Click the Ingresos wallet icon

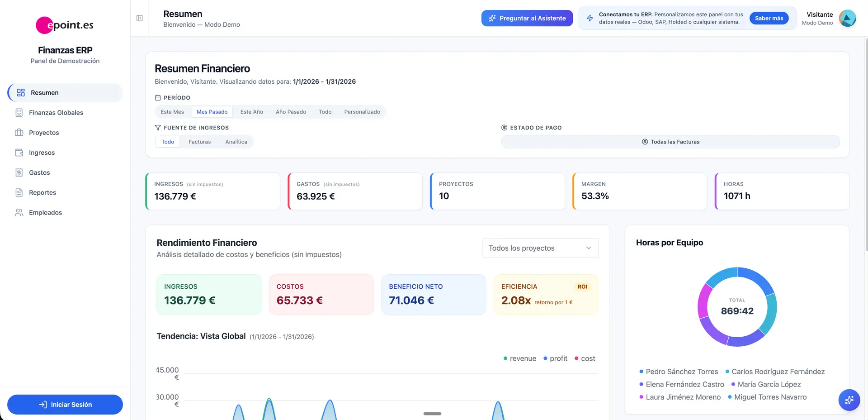coord(19,153)
